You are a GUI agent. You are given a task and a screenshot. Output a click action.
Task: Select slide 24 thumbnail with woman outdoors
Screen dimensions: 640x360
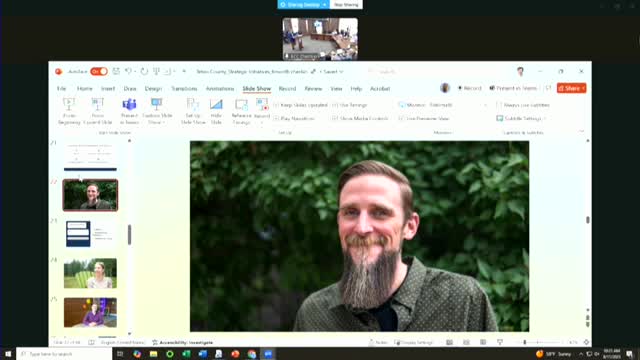90,273
